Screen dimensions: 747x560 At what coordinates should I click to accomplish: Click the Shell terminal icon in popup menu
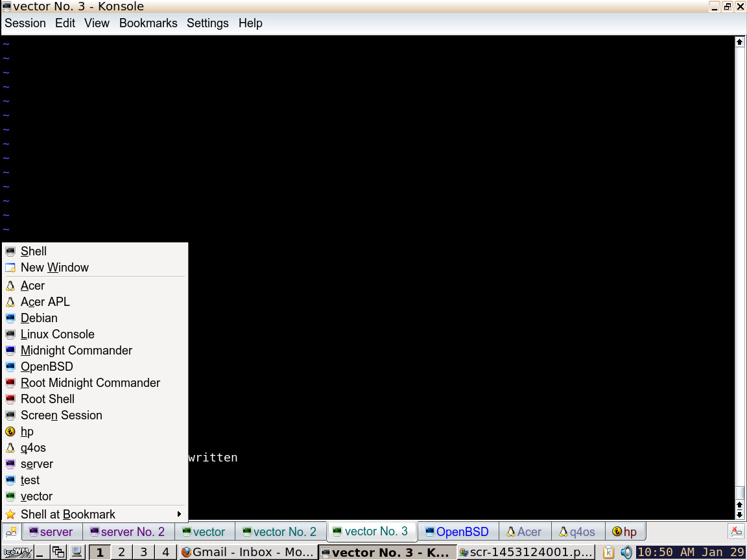point(10,251)
